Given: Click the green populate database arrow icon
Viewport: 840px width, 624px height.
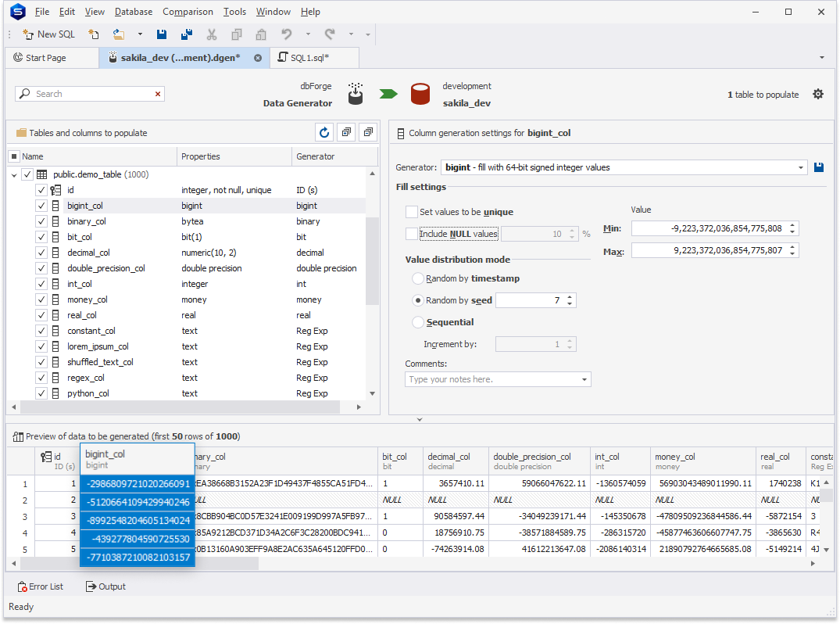Looking at the screenshot, I should (x=389, y=95).
